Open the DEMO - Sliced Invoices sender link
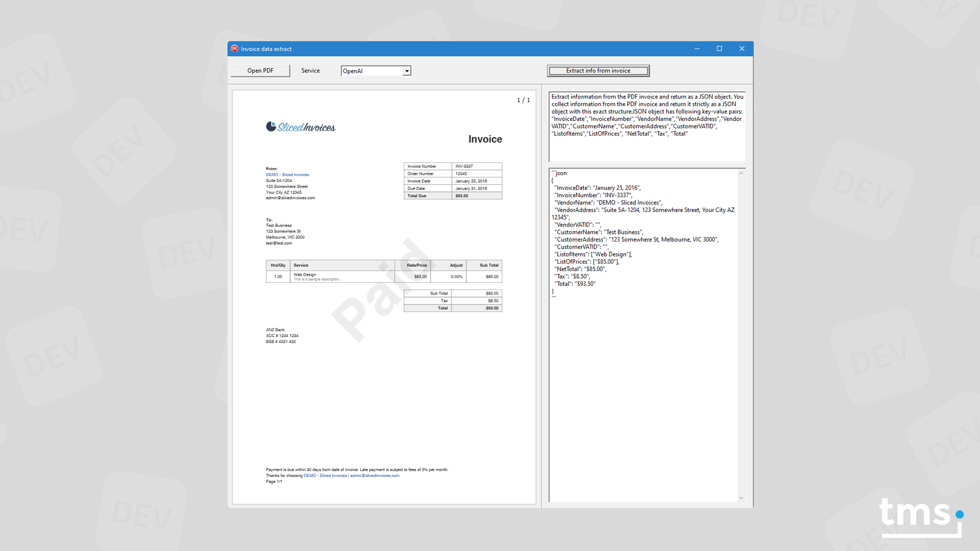Screen dimensions: 980x551 click(x=287, y=174)
